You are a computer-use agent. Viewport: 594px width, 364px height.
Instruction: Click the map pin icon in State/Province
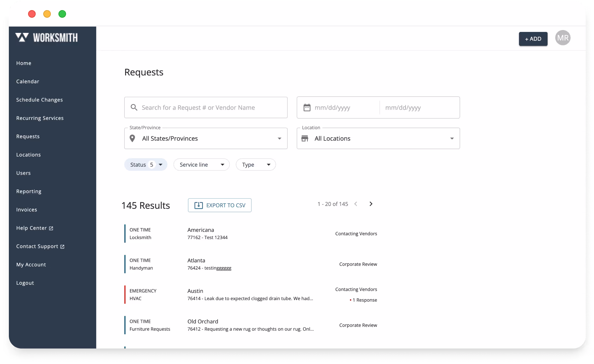pyautogui.click(x=133, y=139)
